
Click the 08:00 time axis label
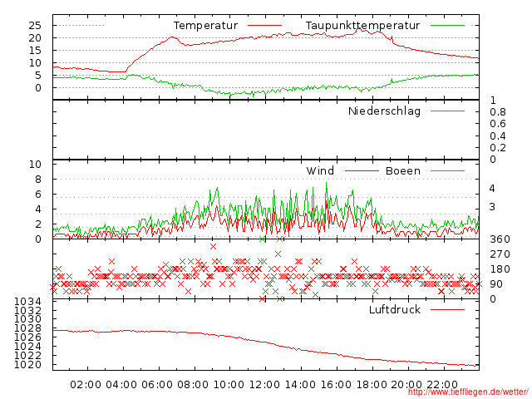click(x=193, y=385)
